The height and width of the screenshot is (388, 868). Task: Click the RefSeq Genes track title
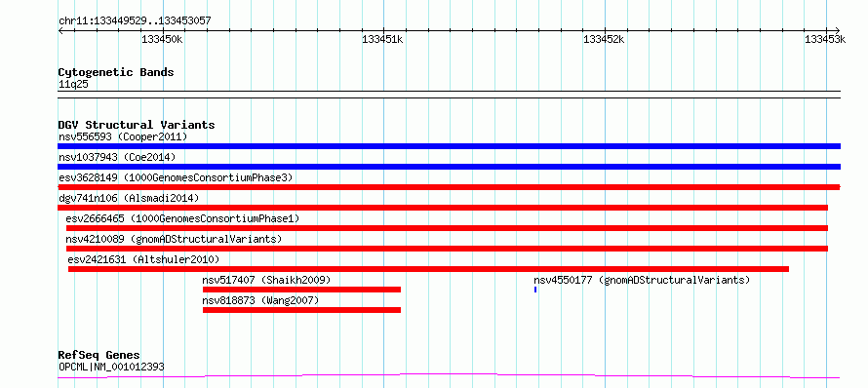pyautogui.click(x=99, y=355)
